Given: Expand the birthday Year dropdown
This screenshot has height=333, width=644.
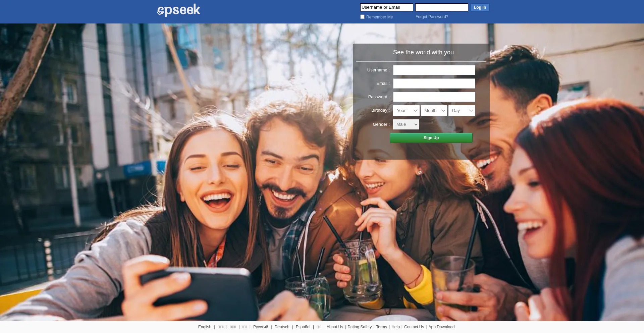Looking at the screenshot, I should (x=406, y=111).
